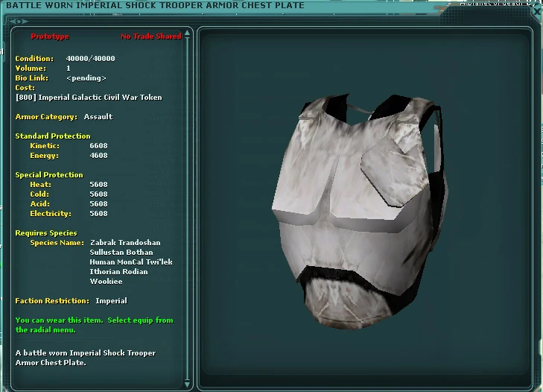The width and height of the screenshot is (543, 392).
Task: Click the 'Acid:' protection label
Action: click(x=39, y=204)
